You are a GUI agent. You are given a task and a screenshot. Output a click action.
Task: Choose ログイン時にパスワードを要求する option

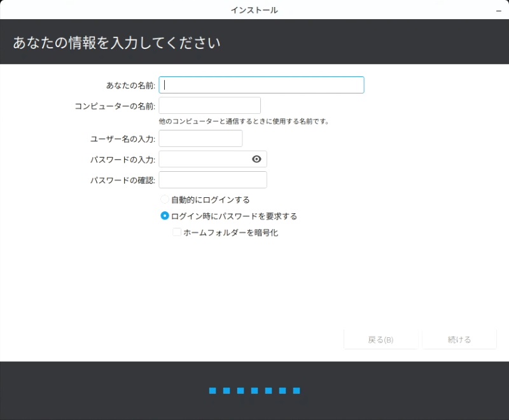(165, 216)
